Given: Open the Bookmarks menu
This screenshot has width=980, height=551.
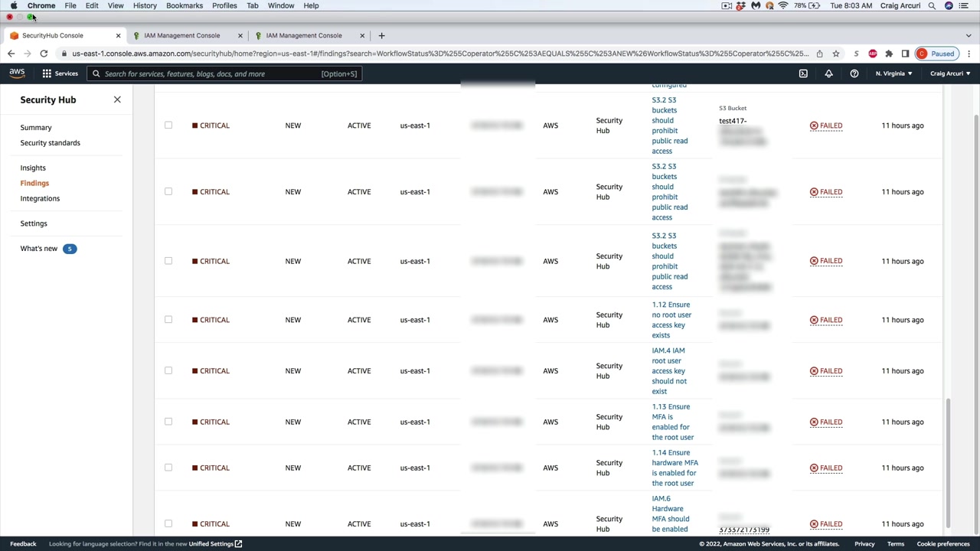Looking at the screenshot, I should point(185,5).
